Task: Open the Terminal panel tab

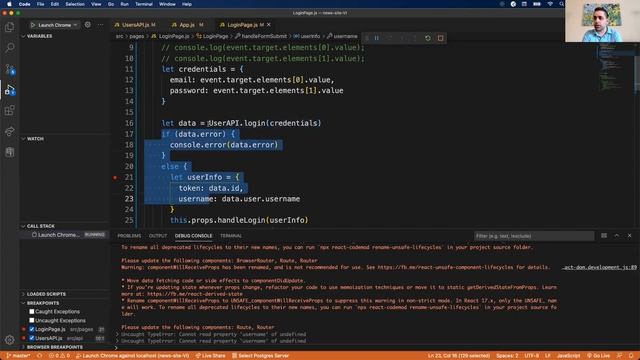Action: [x=231, y=236]
